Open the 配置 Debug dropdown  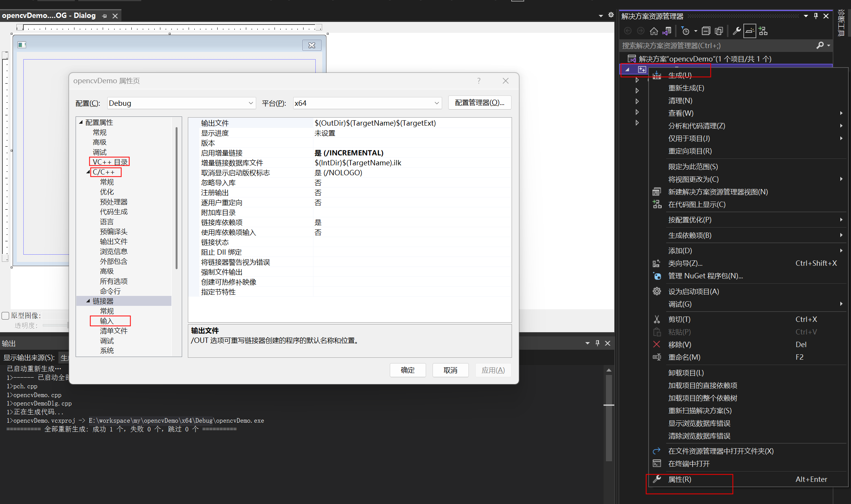[250, 103]
